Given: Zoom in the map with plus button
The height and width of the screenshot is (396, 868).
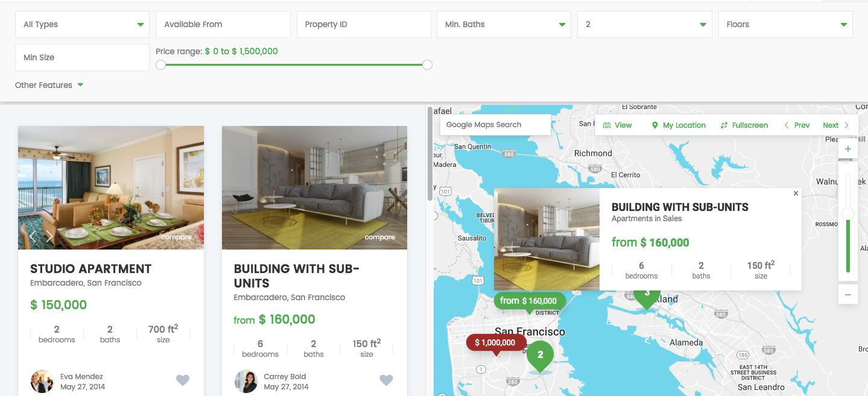Looking at the screenshot, I should (x=847, y=149).
